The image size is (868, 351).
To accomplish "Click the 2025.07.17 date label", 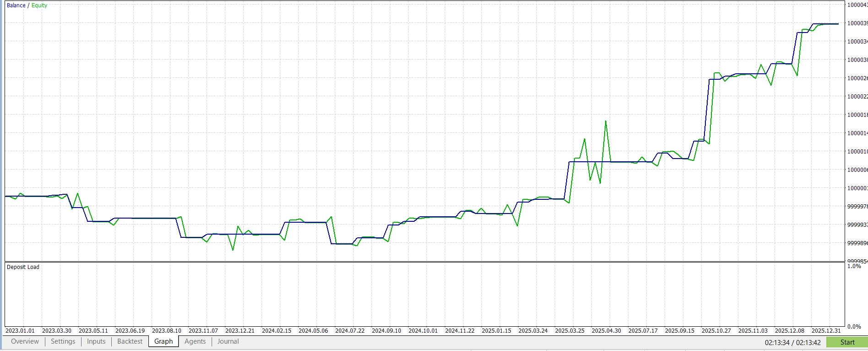I will point(643,331).
